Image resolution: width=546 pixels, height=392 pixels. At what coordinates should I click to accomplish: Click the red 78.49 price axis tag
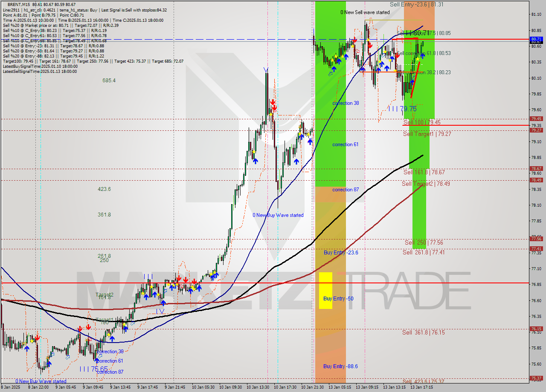tap(536, 180)
